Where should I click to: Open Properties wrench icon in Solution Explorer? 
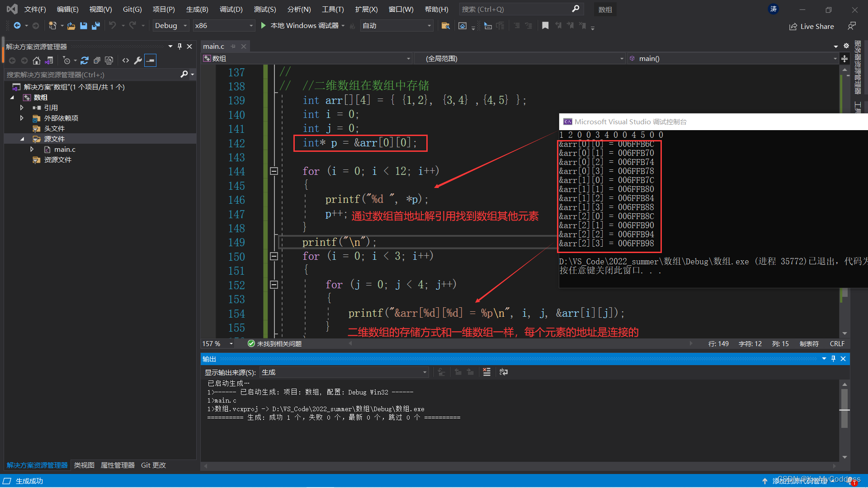138,60
